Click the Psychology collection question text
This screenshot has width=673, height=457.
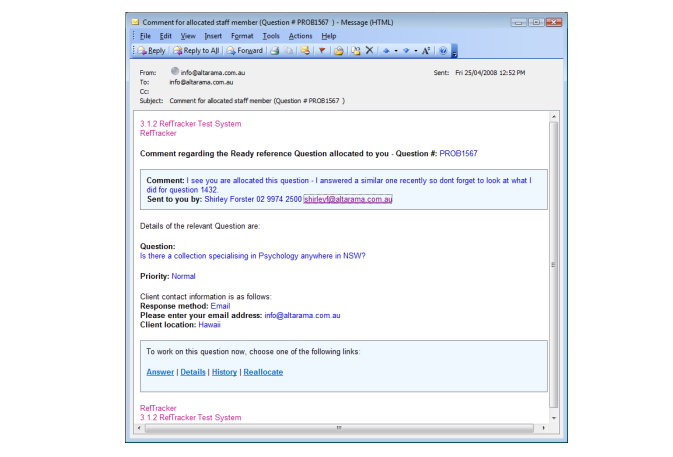[x=253, y=256]
